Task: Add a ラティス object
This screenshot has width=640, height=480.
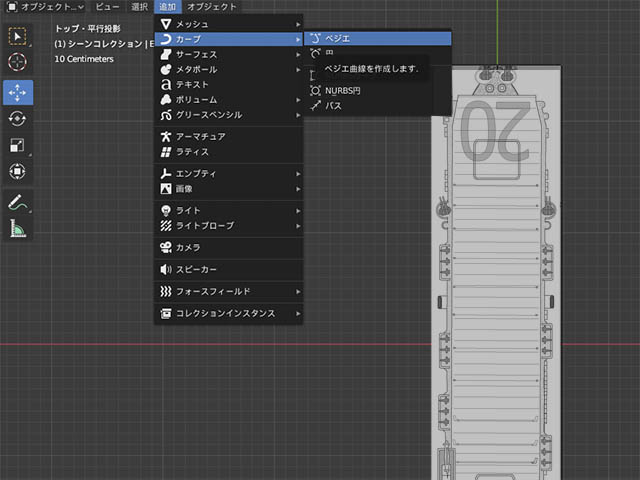Action: click(229, 152)
